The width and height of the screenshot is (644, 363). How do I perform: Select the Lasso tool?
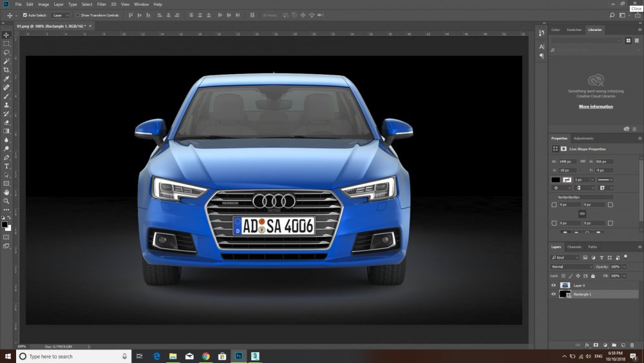(x=6, y=52)
